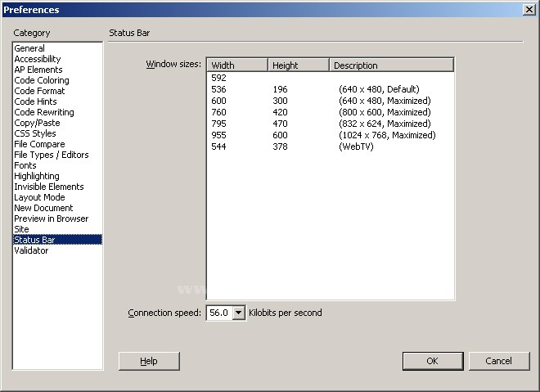Open the File Types / Editors category
Image resolution: width=540 pixels, height=392 pixels.
coord(52,155)
